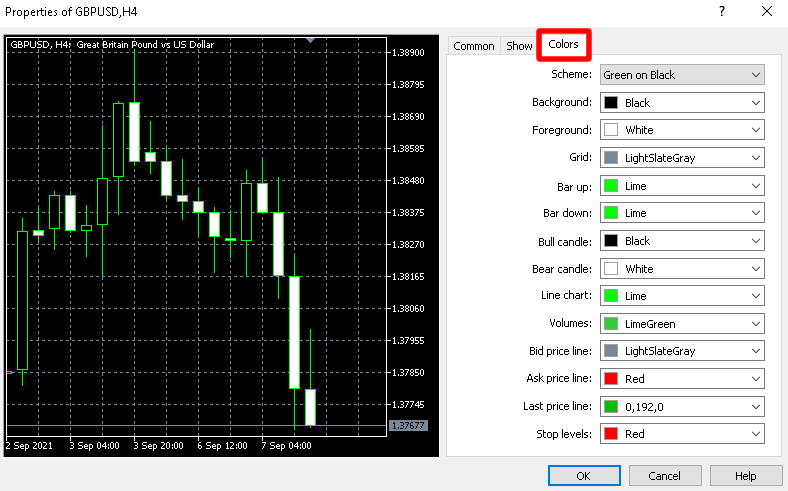
Task: Open the Scheme dropdown showing Green on Black
Action: (x=682, y=75)
